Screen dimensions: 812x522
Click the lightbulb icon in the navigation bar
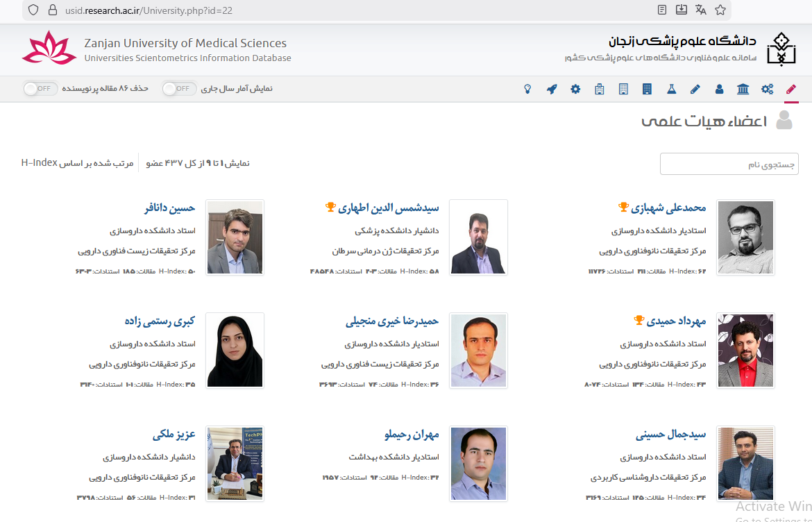[x=527, y=89]
